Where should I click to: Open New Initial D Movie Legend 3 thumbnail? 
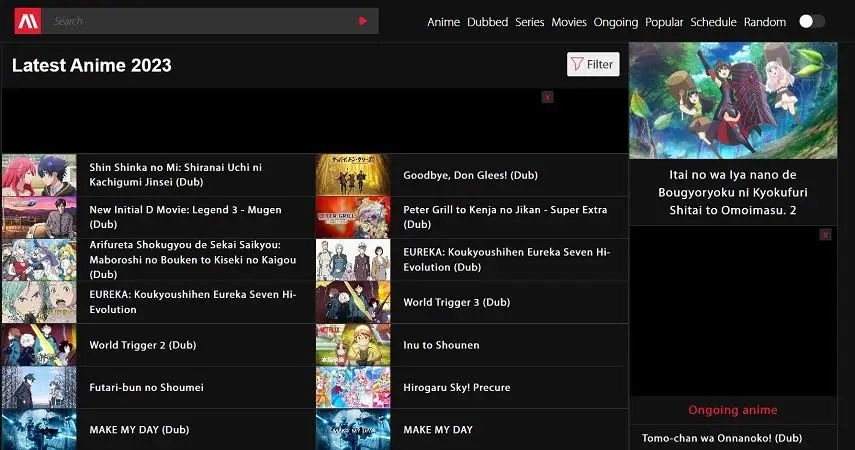(39, 218)
